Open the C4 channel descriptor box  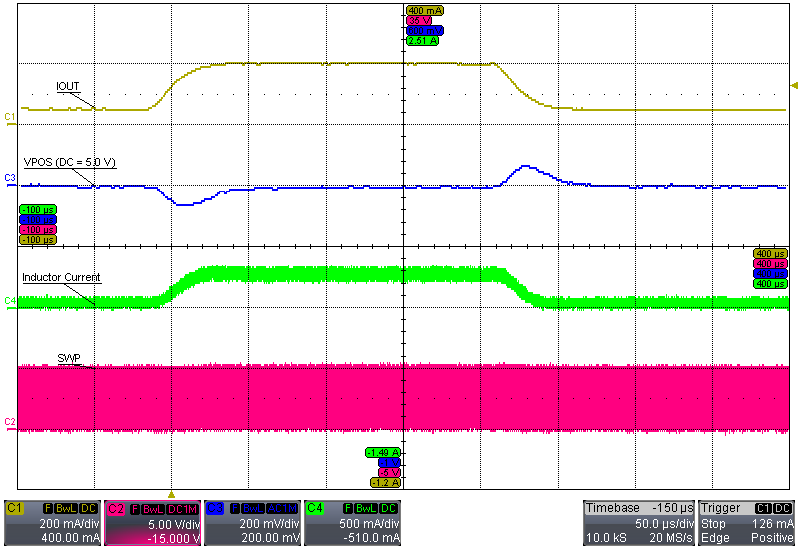tap(352, 523)
